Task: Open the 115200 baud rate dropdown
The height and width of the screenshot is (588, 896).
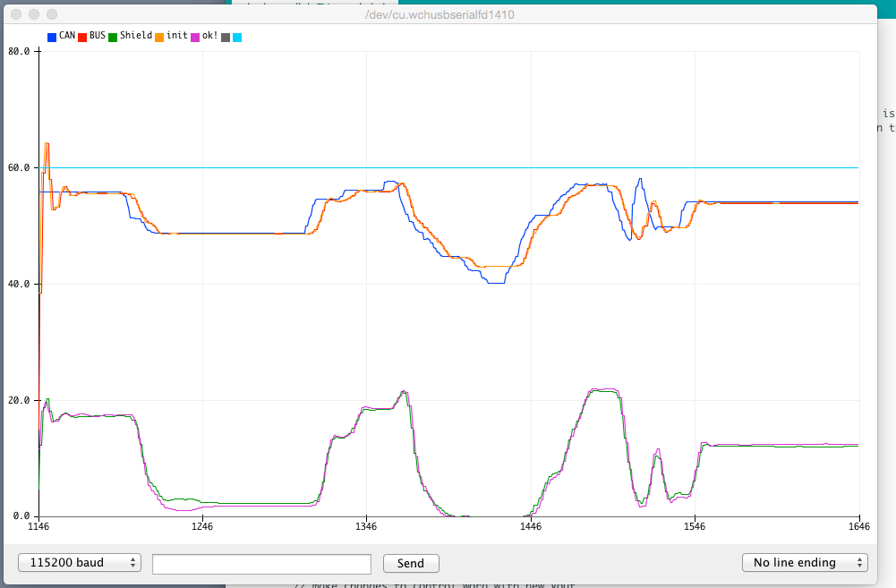Action: [80, 563]
